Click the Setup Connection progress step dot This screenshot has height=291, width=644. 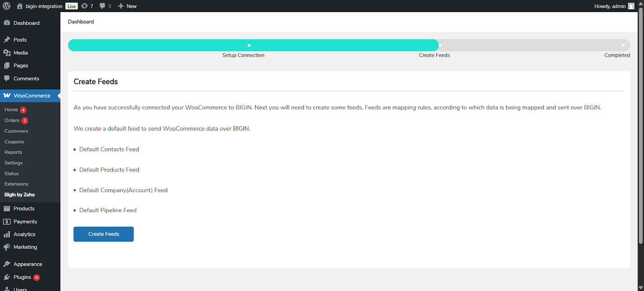tap(249, 45)
